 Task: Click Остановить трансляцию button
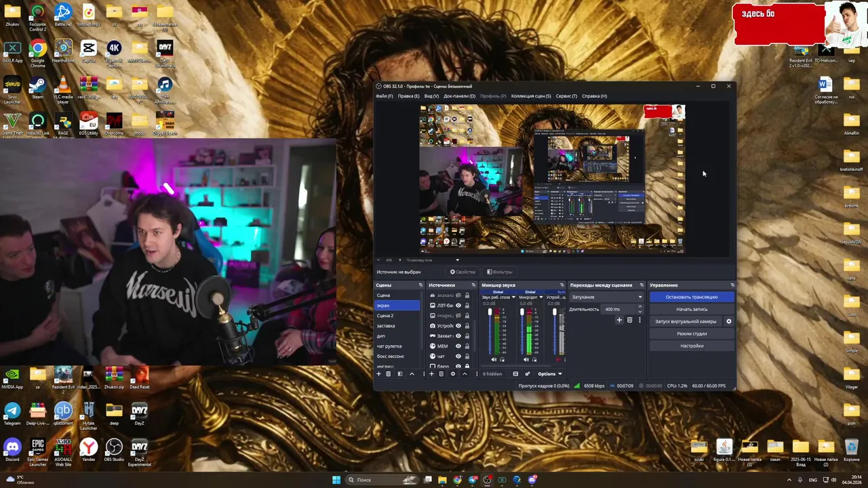pos(692,297)
